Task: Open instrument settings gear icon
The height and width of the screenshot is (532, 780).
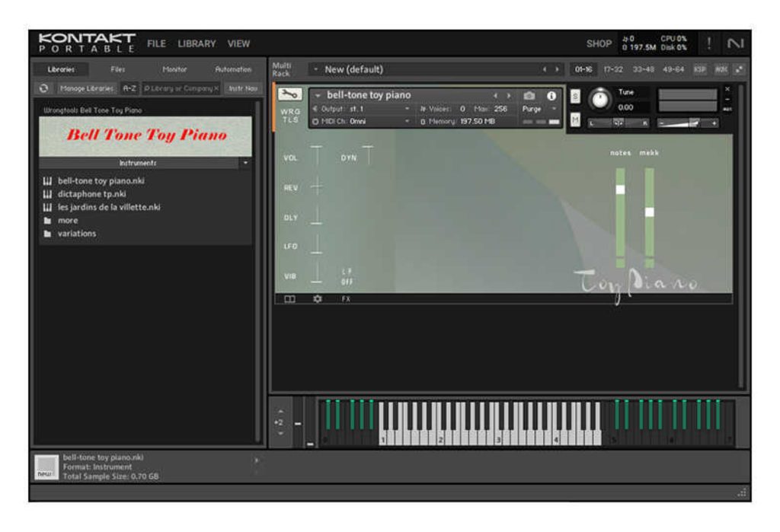Action: 318,299
